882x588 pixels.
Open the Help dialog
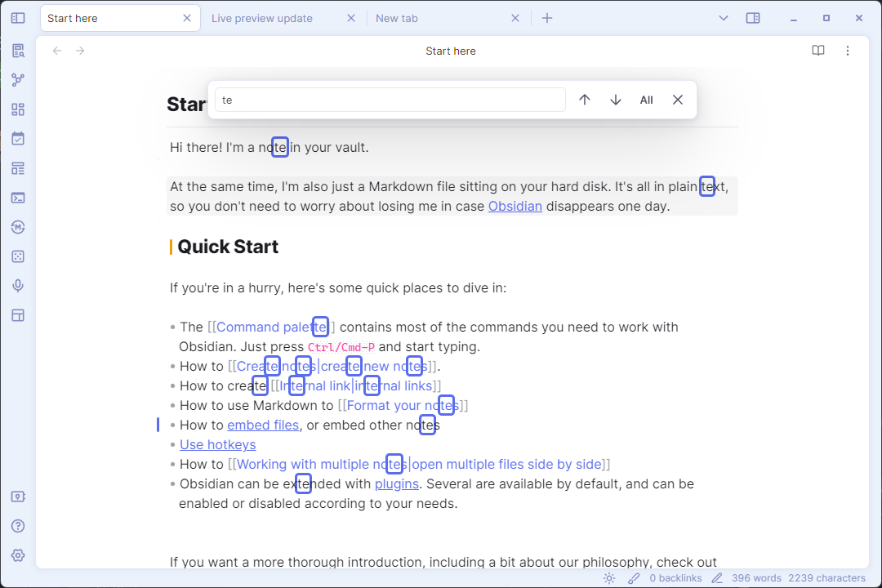(x=18, y=525)
